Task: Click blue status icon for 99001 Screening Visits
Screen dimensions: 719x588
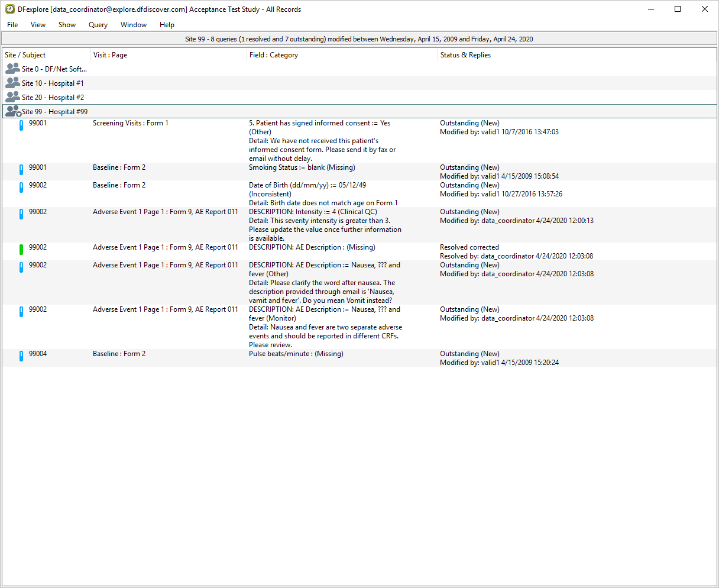Action: [21, 125]
